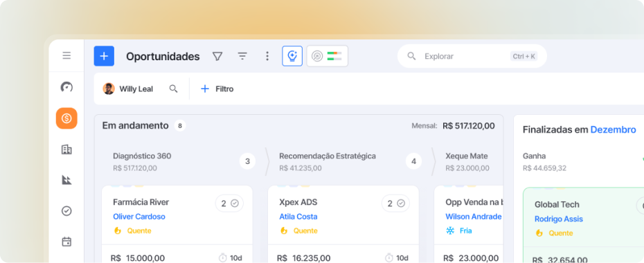Click the Em andamento heading
The height and width of the screenshot is (263, 644).
136,125
